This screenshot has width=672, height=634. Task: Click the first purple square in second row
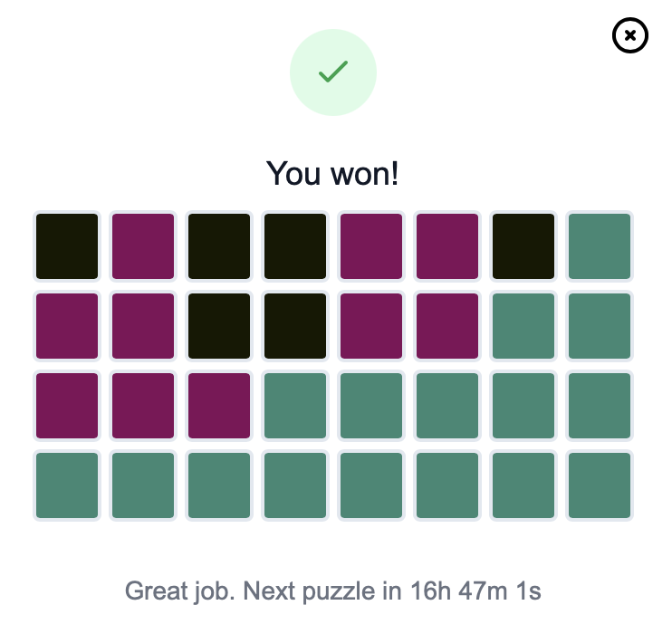tap(67, 326)
